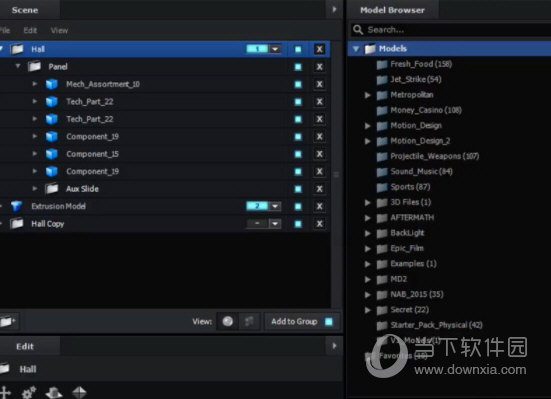Image resolution: width=551 pixels, height=399 pixels.
Task: Click the Component_15 cube icon
Action: click(52, 154)
